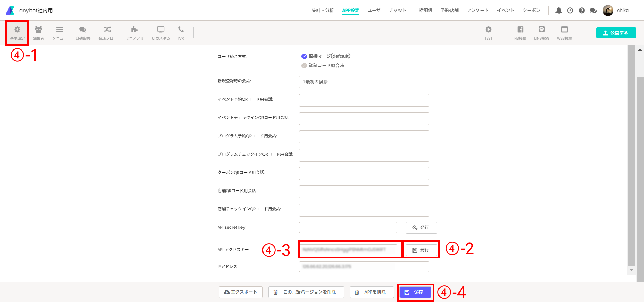Open the 集計・分析 menu
The image size is (644, 302).
pos(323,11)
